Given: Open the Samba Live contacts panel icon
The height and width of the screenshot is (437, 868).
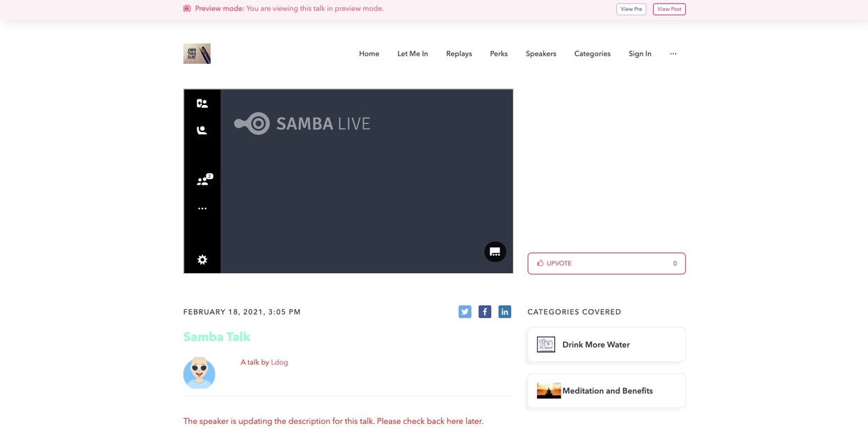Looking at the screenshot, I should 202,104.
